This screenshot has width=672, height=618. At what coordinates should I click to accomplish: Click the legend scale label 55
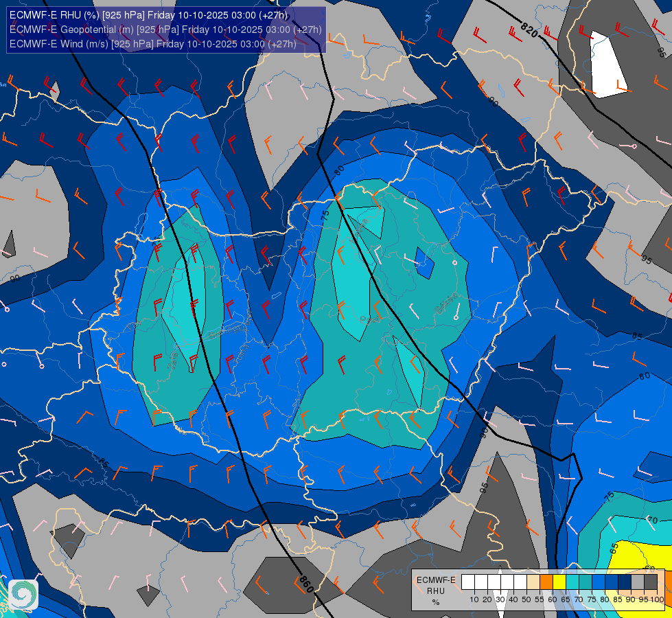(539, 599)
